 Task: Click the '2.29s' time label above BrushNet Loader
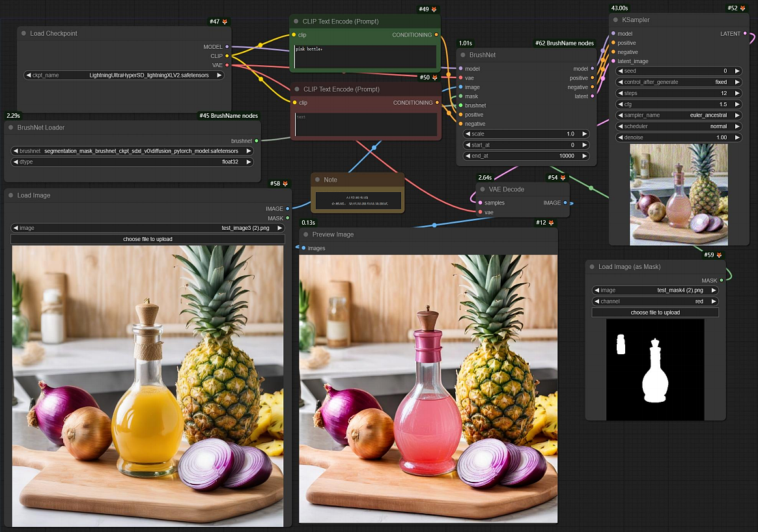(13, 115)
